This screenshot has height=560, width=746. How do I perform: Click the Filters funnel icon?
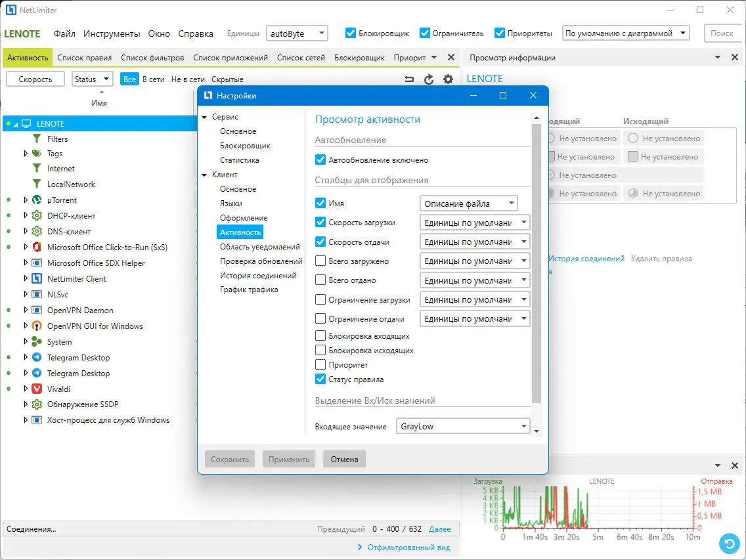click(37, 139)
